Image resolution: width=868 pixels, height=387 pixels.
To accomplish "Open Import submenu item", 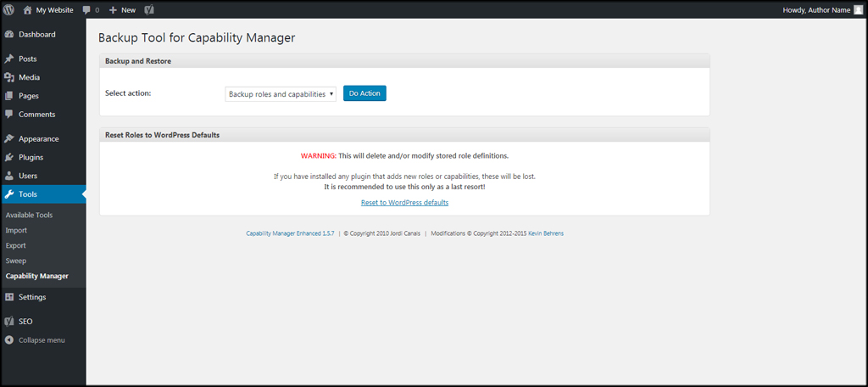I will [x=16, y=230].
